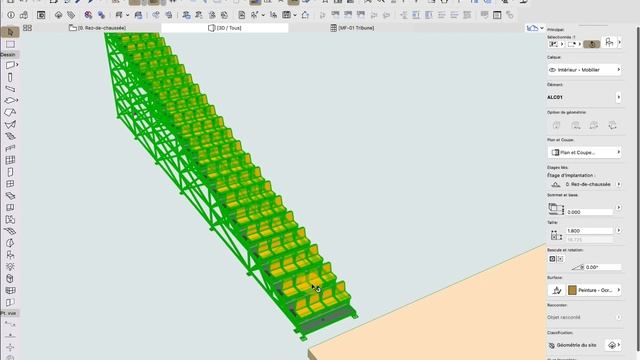This screenshot has height=360, width=640.
Task: Select the Object chair tool
Action: [x=10, y=255]
